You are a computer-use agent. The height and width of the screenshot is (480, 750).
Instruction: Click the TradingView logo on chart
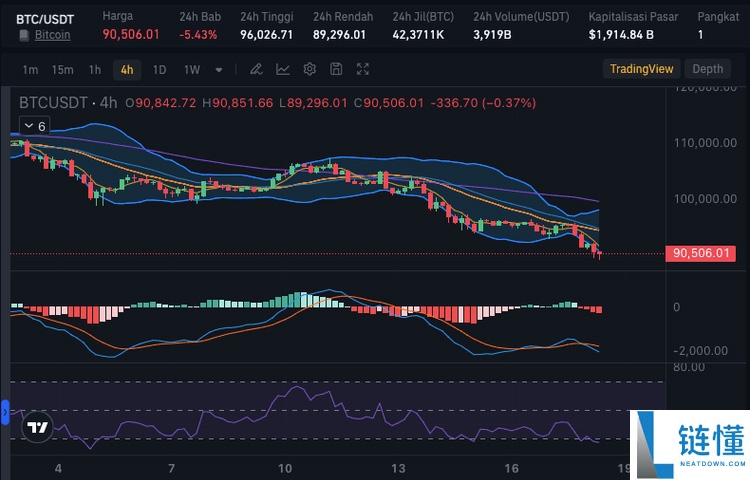(x=38, y=428)
